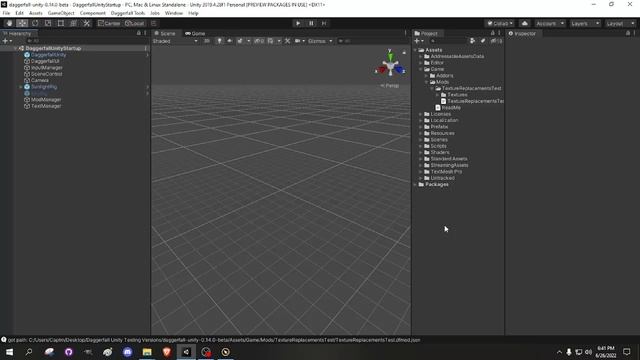Pause the game playback
This screenshot has height=360, width=640.
[311, 23]
